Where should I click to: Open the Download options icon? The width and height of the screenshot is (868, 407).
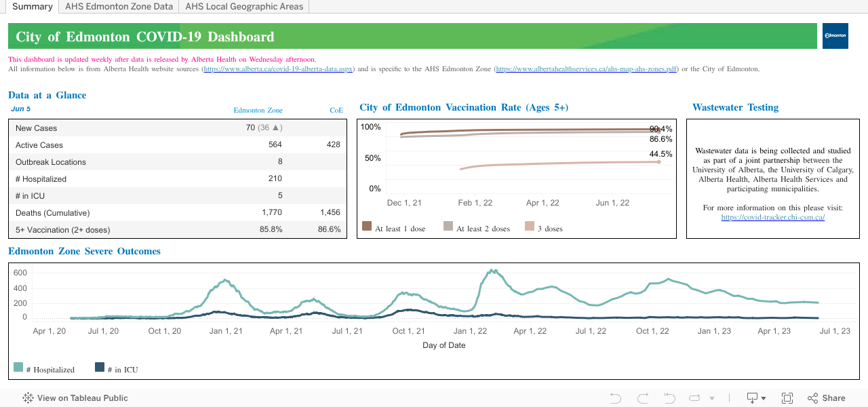click(752, 398)
